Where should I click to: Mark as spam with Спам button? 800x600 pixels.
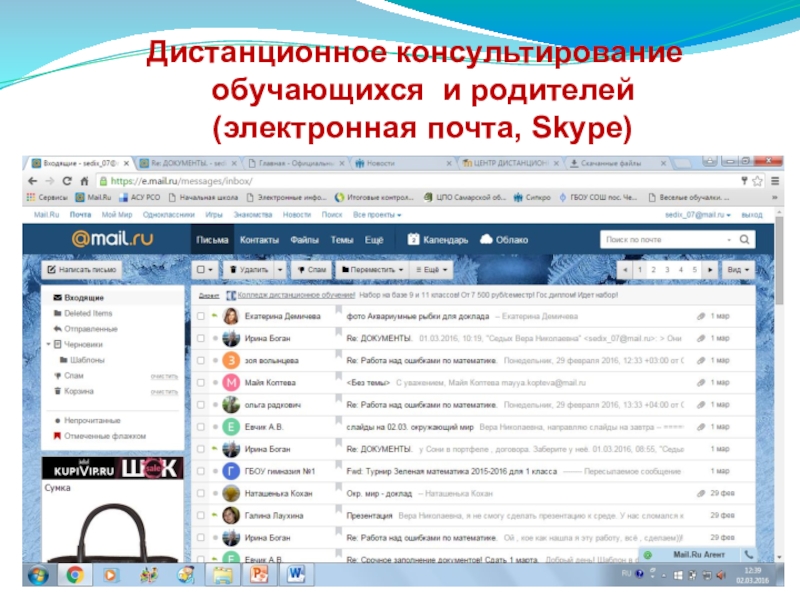[309, 270]
